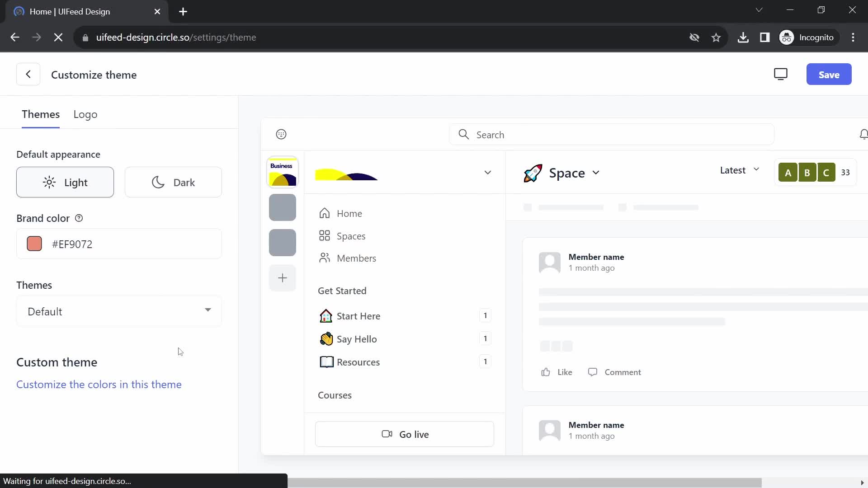Click the brand color swatch #EF9072

33,244
